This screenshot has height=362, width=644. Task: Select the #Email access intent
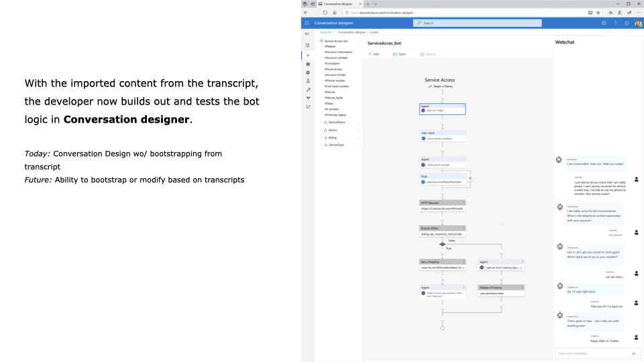tap(333, 69)
